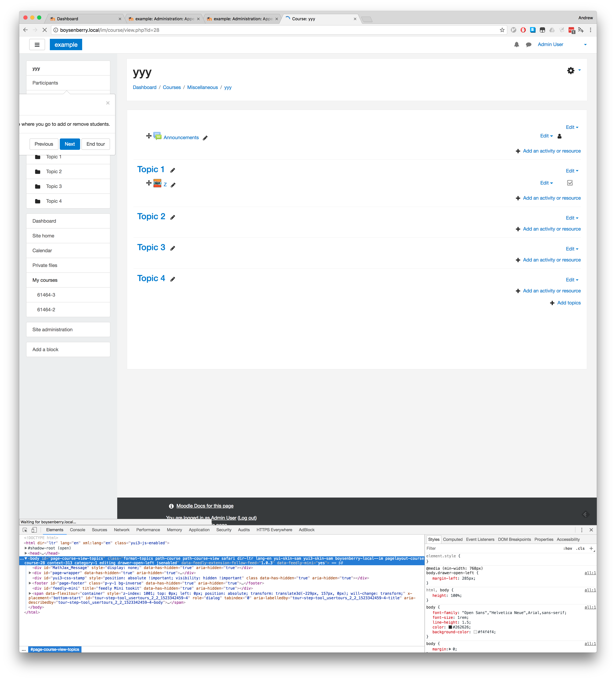Screen dimensions: 616x680
Task: Click the DevTools inspect element icon
Action: point(25,530)
